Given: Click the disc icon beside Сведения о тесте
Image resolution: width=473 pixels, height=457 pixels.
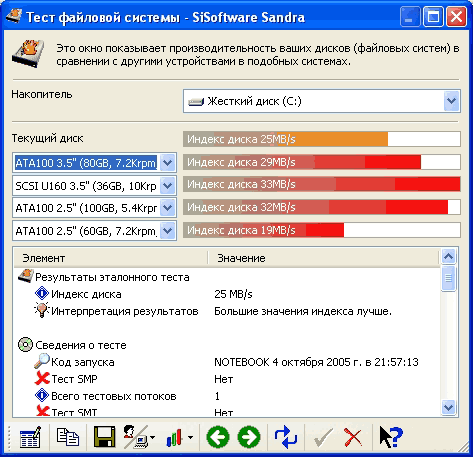Looking at the screenshot, I should click(x=25, y=345).
